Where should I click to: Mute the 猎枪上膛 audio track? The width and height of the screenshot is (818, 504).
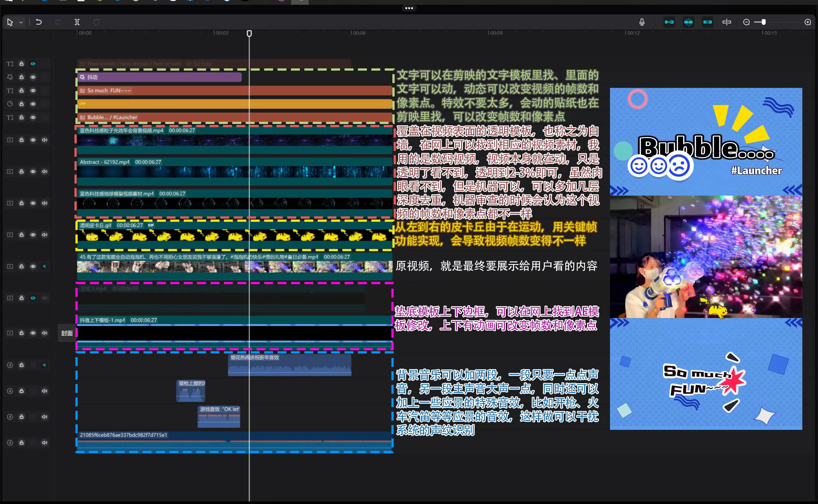[44, 391]
